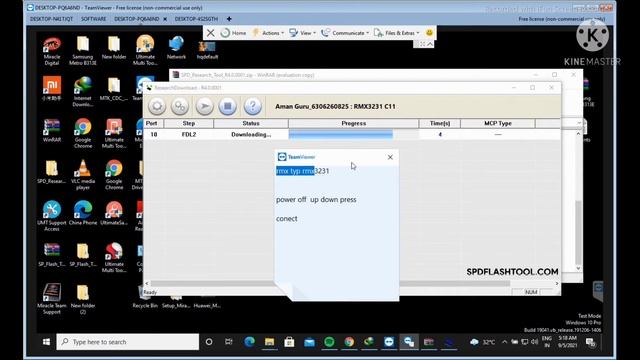The height and width of the screenshot is (360, 640).
Task: Open the MTK_CDC folder
Action: tap(114, 89)
